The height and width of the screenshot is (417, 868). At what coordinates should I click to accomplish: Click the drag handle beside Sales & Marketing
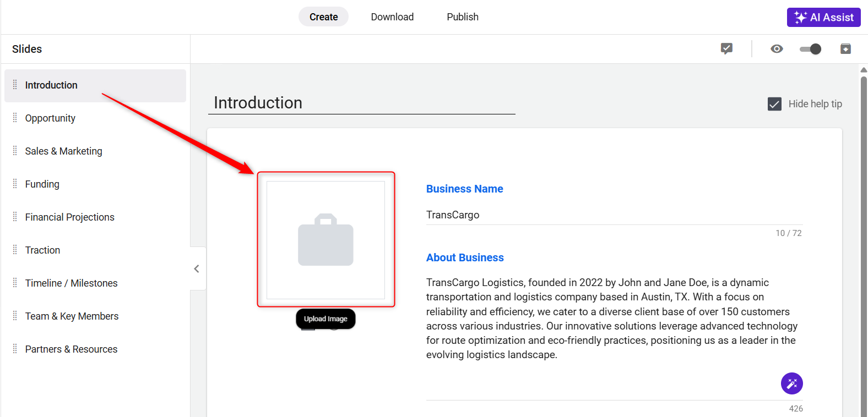pyautogui.click(x=15, y=151)
